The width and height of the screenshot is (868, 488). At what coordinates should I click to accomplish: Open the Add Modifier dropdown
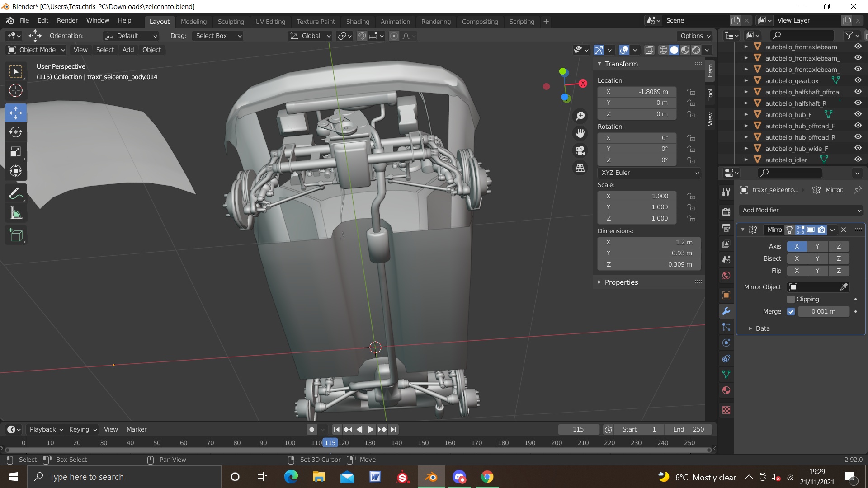coord(801,210)
